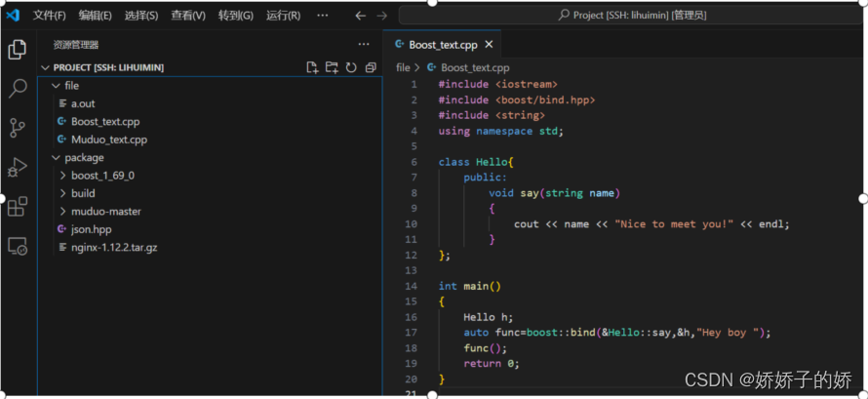
Task: Open the Search view icon
Action: click(18, 89)
